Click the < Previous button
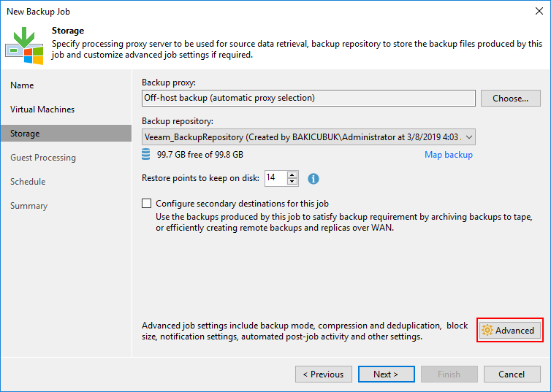 [324, 374]
